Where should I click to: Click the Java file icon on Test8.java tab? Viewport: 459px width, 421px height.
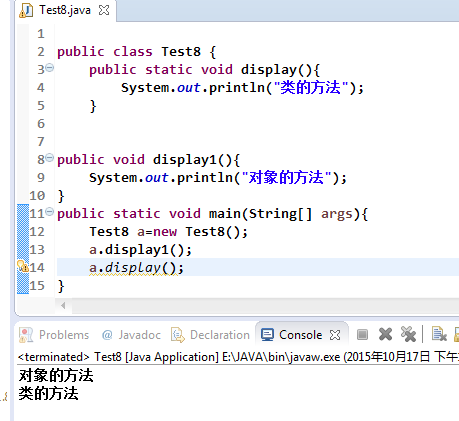[x=26, y=11]
